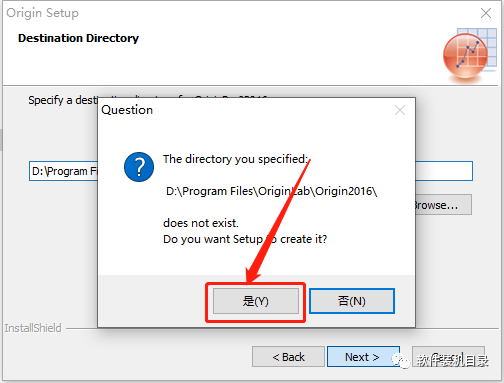The height and width of the screenshot is (383, 504).
Task: Open the partially hidden Browse... button
Action: coord(443,205)
